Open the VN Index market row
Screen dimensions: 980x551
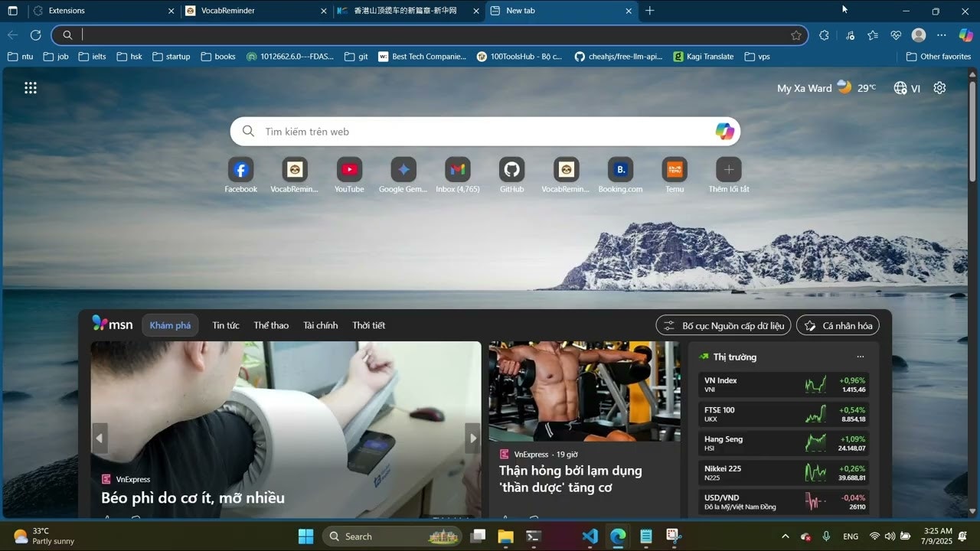785,385
